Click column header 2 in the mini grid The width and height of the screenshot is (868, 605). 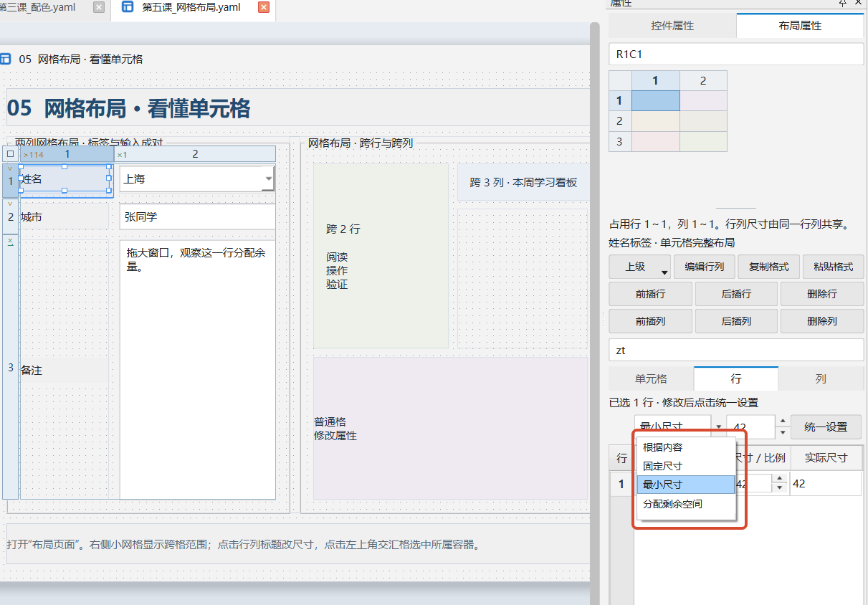tap(703, 80)
